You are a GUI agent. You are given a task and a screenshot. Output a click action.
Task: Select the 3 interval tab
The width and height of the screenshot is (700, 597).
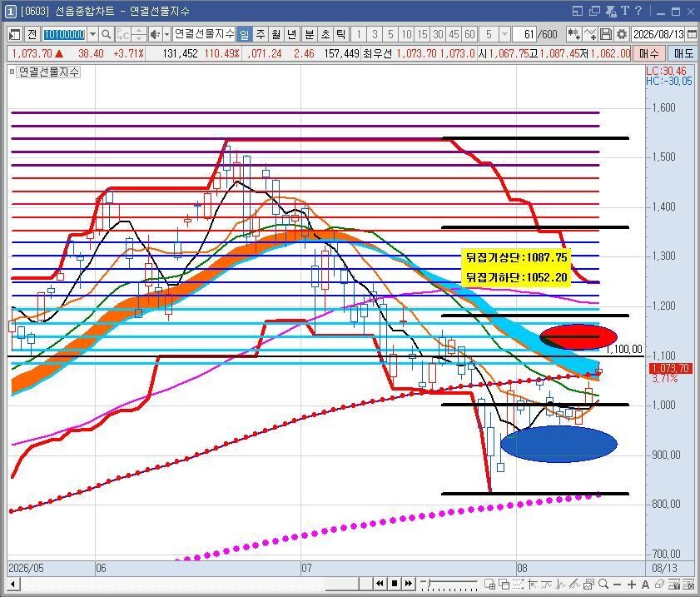click(375, 34)
